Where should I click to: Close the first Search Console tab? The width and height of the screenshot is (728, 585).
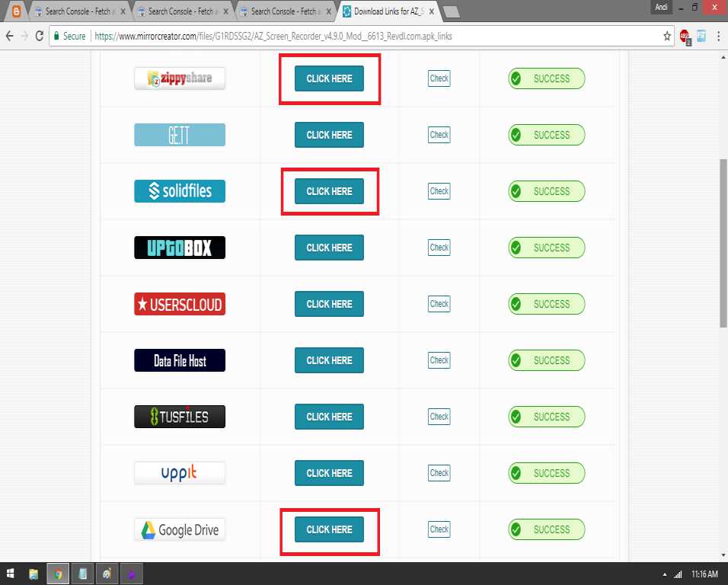click(x=123, y=11)
